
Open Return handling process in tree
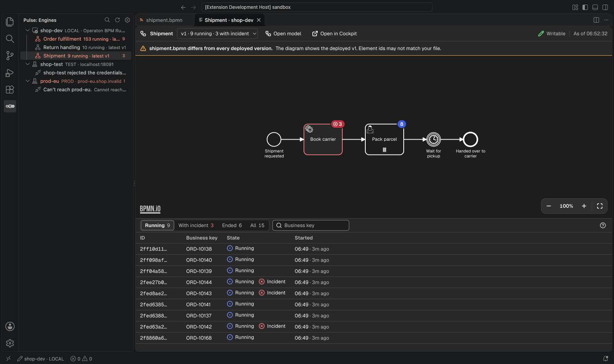[x=76, y=48]
